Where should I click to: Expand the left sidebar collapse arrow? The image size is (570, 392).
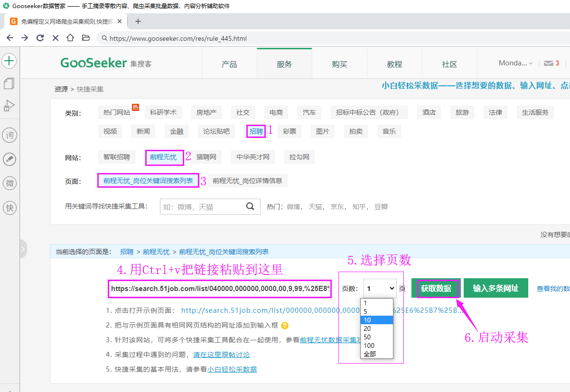point(23,249)
